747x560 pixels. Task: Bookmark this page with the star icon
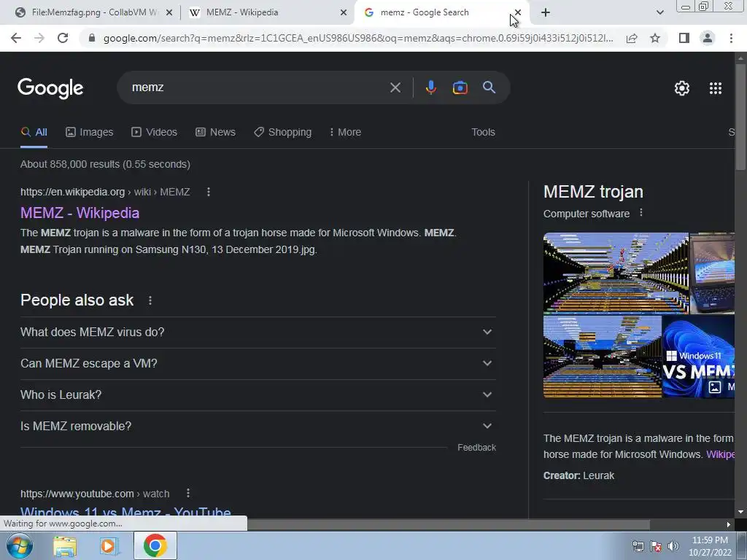(655, 38)
